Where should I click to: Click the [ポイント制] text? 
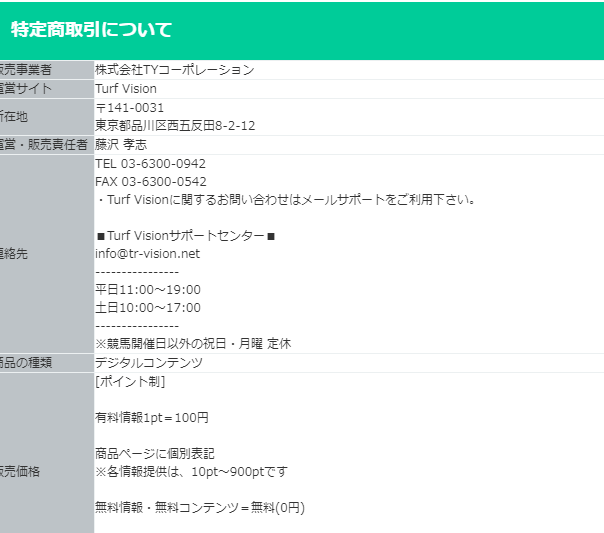pos(130,382)
